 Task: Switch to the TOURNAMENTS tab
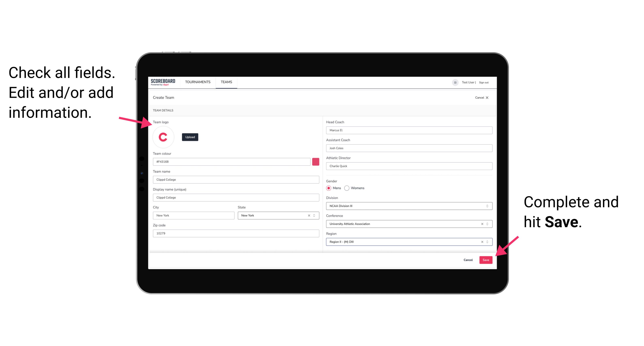198,82
